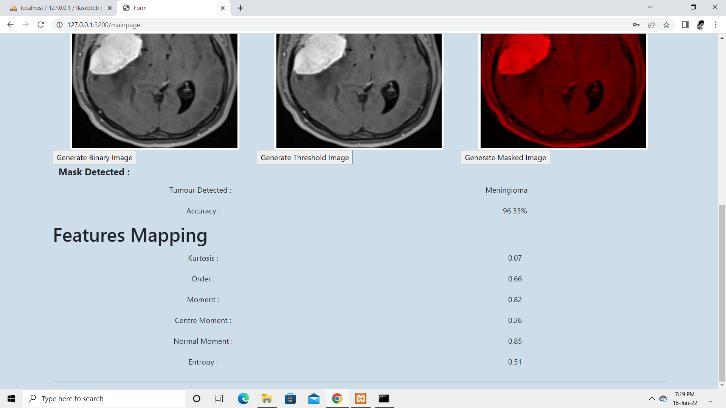This screenshot has height=408, width=726.
Task: Click the Normal Moment value 0.85
Action: [515, 341]
